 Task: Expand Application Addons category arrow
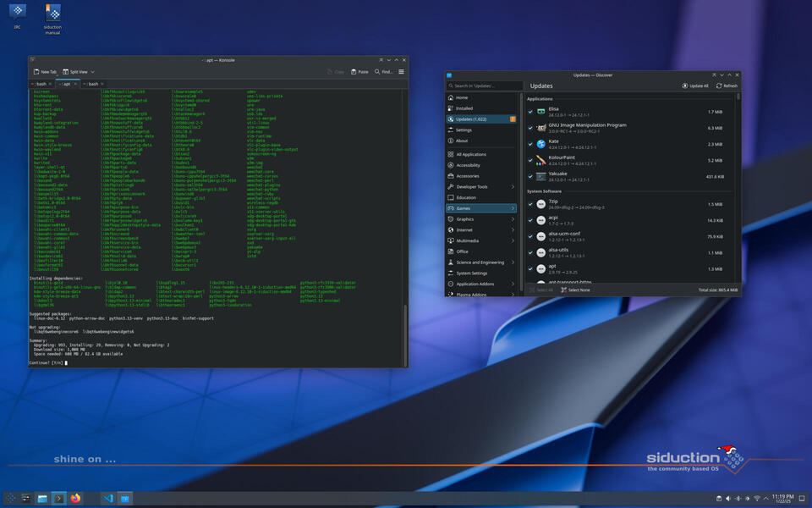pos(513,284)
